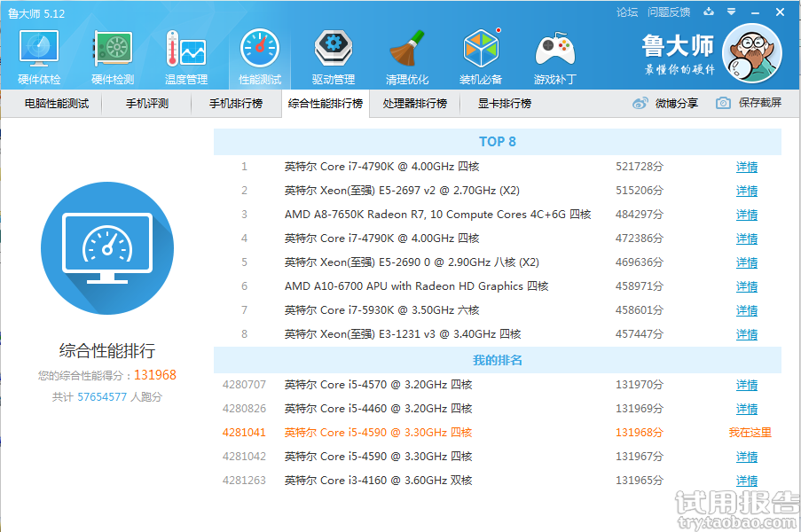Switch to 处理器排行榜 tab
Image resolution: width=801 pixels, height=532 pixels.
pyautogui.click(x=415, y=104)
